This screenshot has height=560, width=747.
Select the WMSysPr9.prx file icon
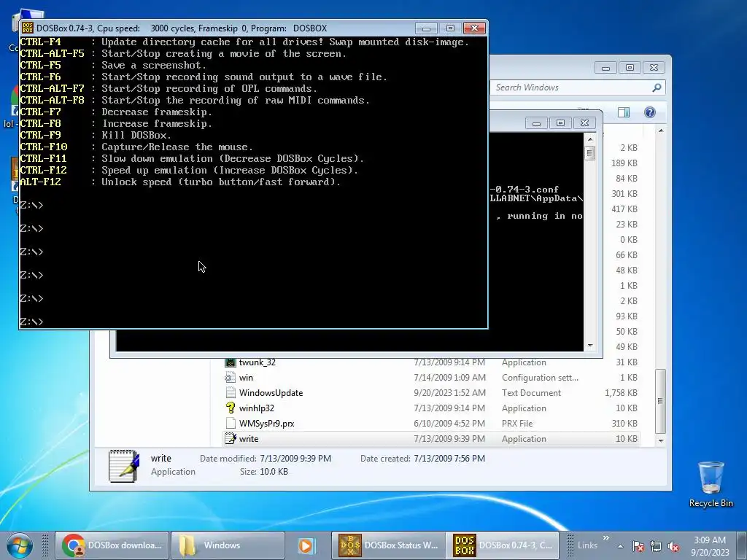coord(231,424)
